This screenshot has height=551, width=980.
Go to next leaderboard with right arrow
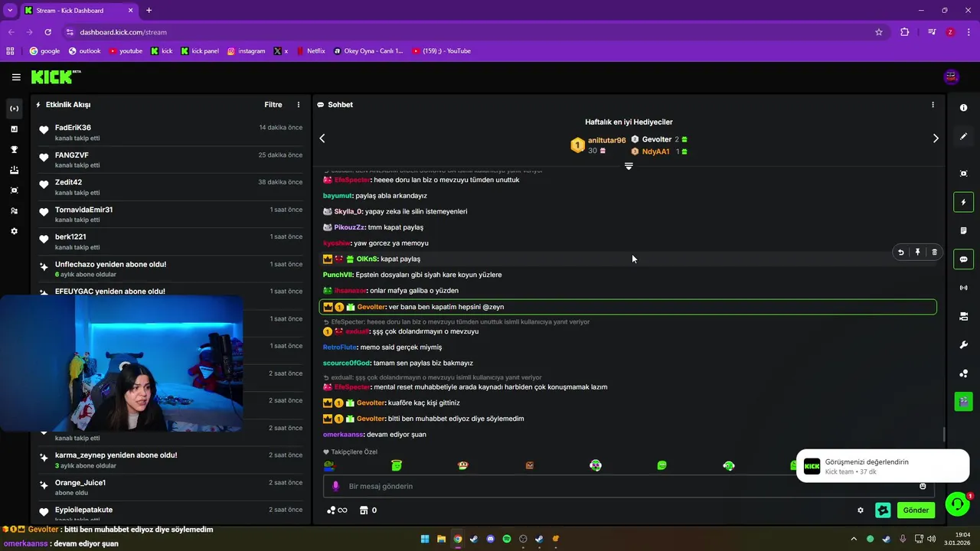point(936,139)
